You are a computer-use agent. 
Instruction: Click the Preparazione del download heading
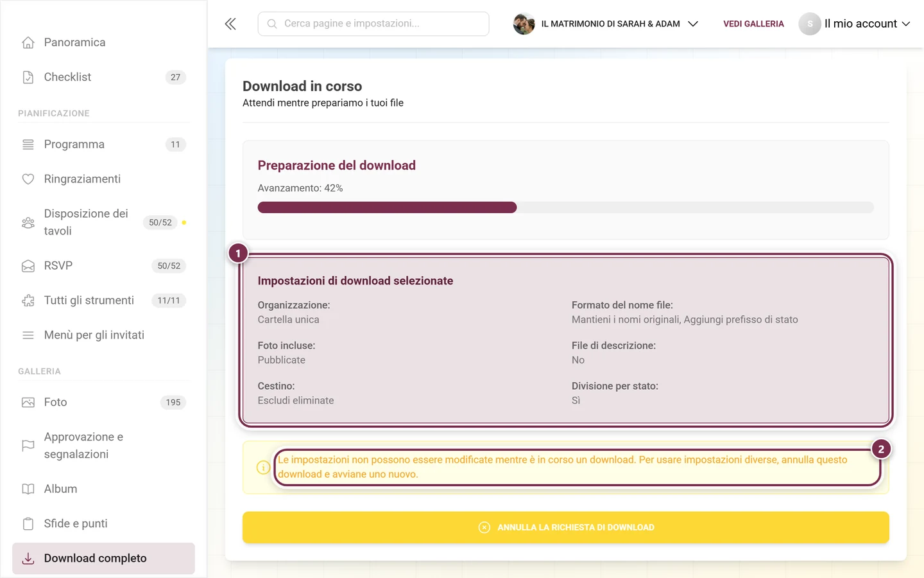(337, 166)
